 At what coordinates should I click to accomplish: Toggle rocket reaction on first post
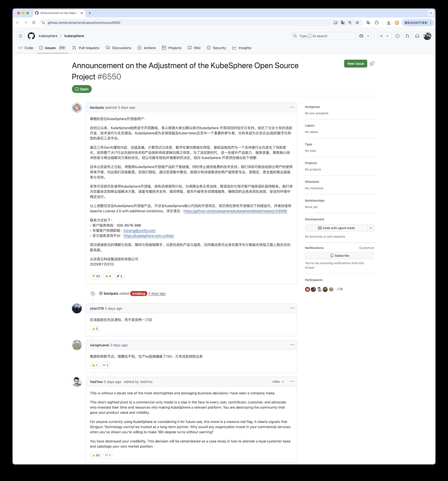click(x=119, y=276)
